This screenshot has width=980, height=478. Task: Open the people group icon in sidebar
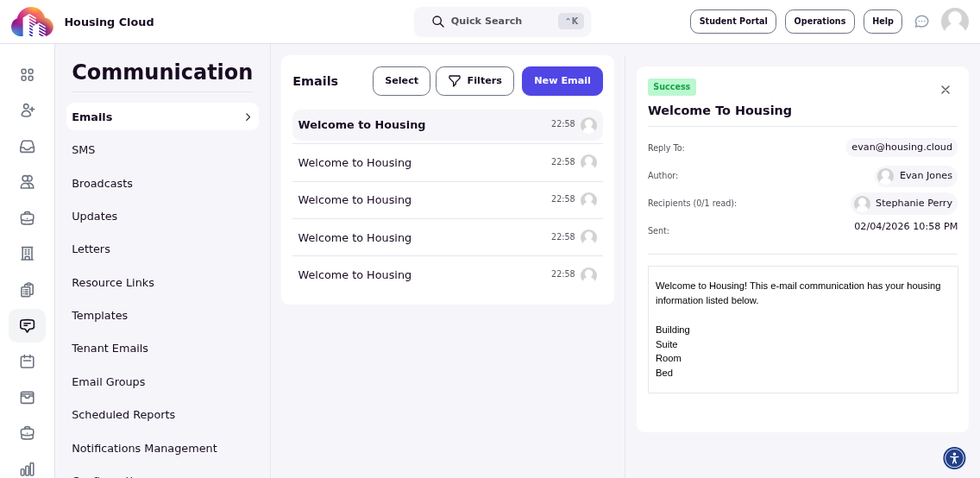coord(27,182)
